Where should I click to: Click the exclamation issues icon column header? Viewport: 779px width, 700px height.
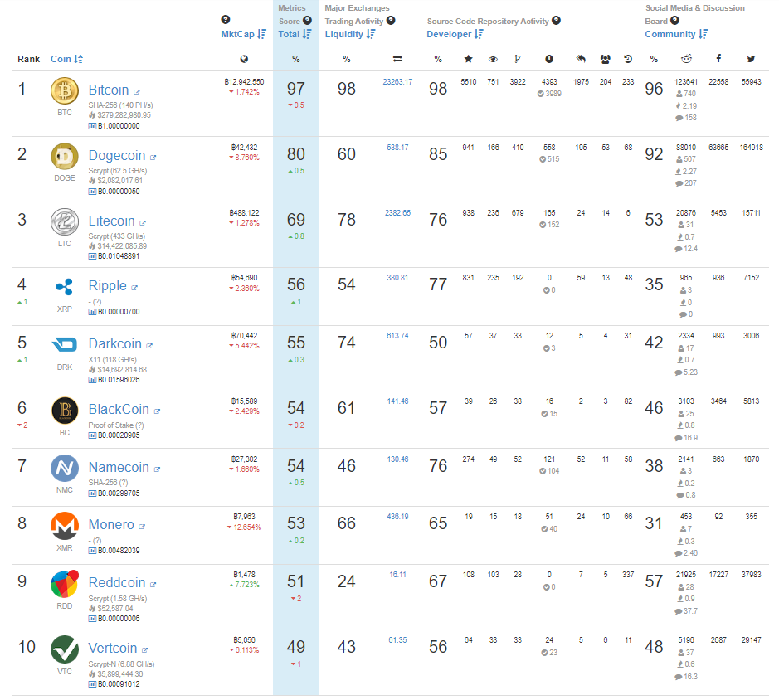[x=549, y=59]
